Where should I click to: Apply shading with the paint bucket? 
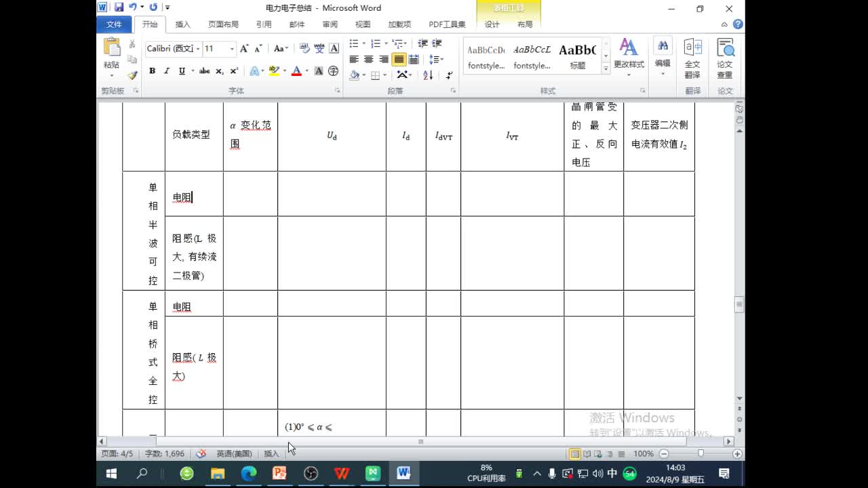click(x=354, y=75)
